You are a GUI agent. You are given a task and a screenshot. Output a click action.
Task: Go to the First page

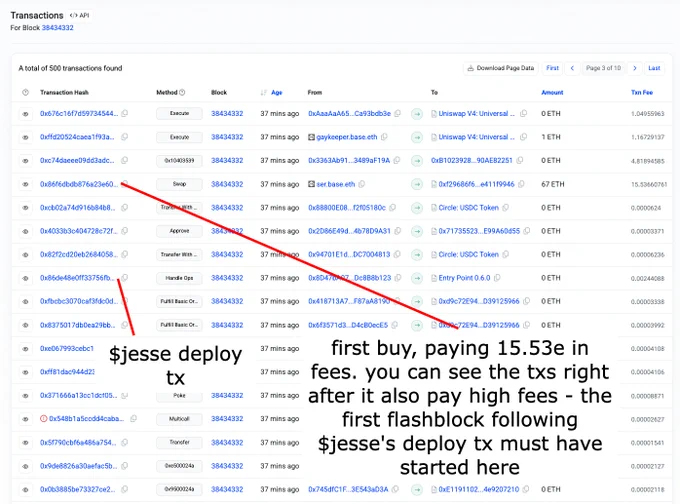click(552, 68)
